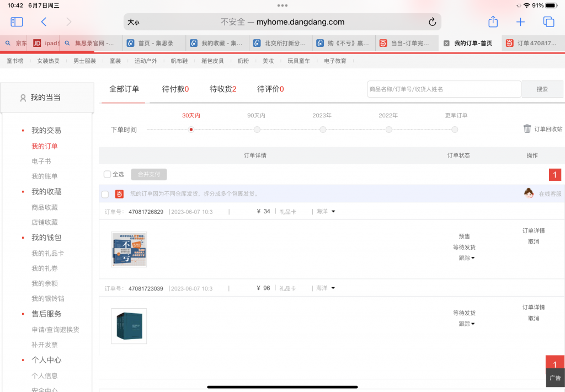Expand 跟踪 tracking dropdown for the second order
Viewport: 565px width, 392px height.
467,324
